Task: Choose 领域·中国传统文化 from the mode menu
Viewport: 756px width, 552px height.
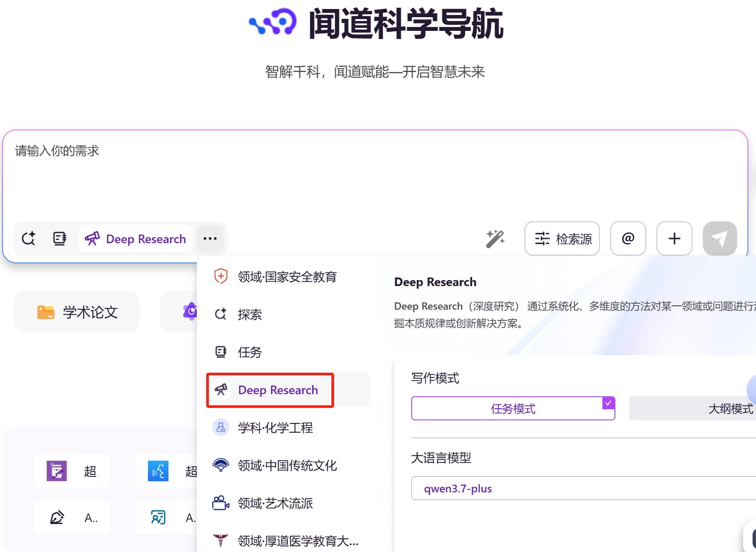Action: (x=288, y=465)
